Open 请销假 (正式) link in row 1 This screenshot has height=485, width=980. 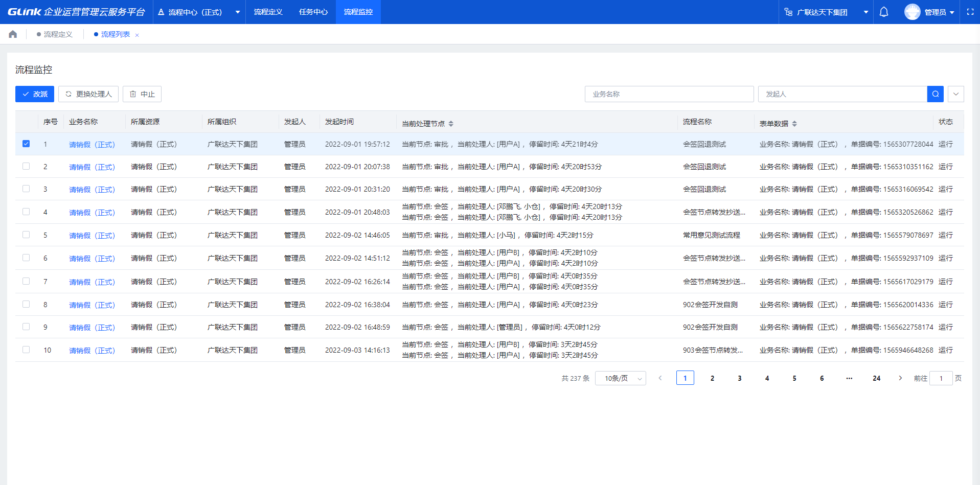(x=92, y=145)
